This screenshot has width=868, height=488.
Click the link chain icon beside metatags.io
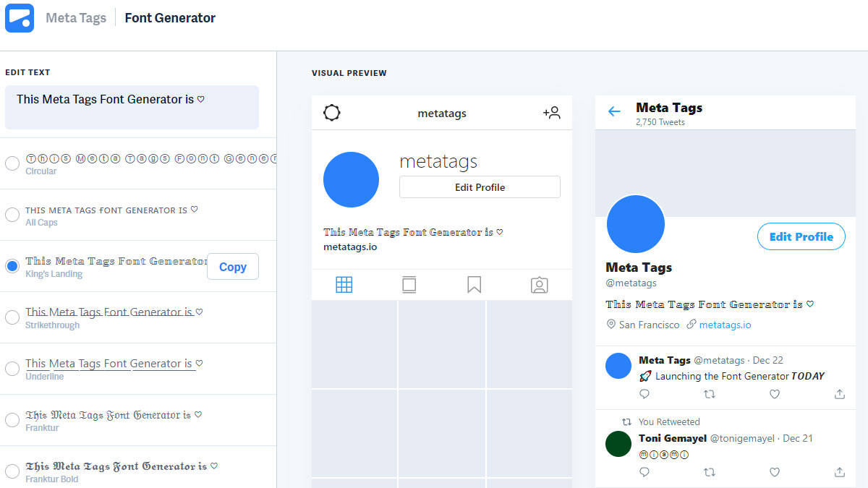click(x=692, y=325)
